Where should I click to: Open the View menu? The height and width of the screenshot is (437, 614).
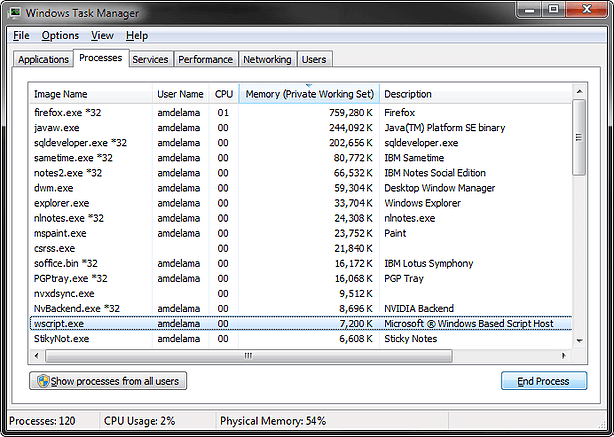pyautogui.click(x=102, y=36)
